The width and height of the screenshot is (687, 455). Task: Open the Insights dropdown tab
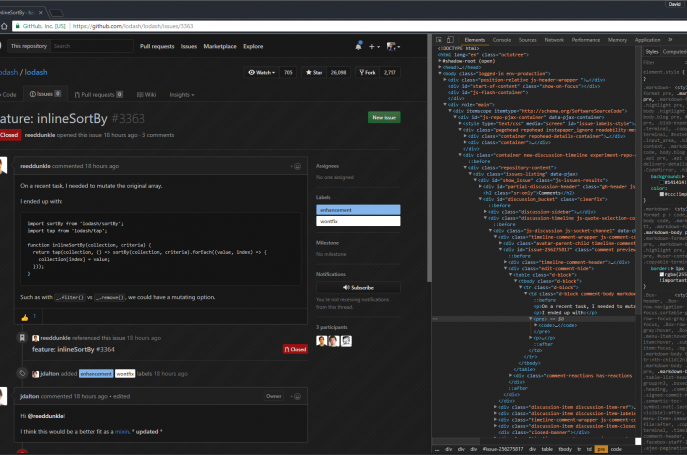(x=182, y=95)
